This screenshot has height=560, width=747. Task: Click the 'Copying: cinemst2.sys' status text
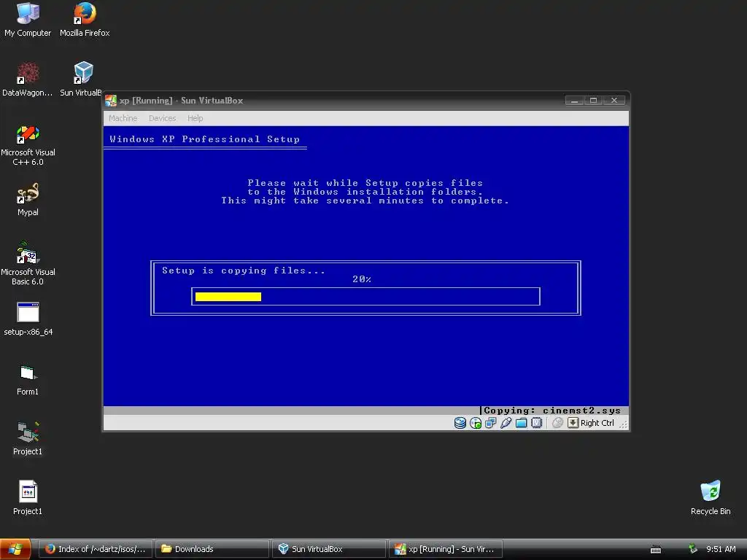click(x=552, y=411)
